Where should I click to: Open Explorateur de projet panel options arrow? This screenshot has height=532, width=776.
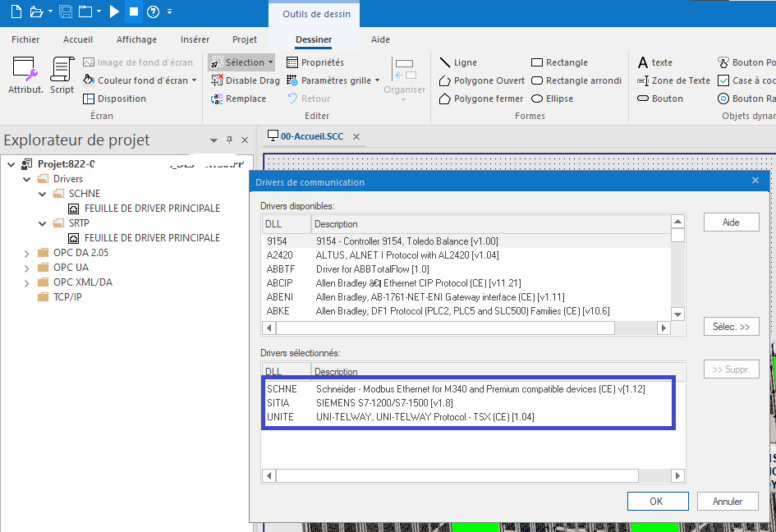click(x=214, y=140)
